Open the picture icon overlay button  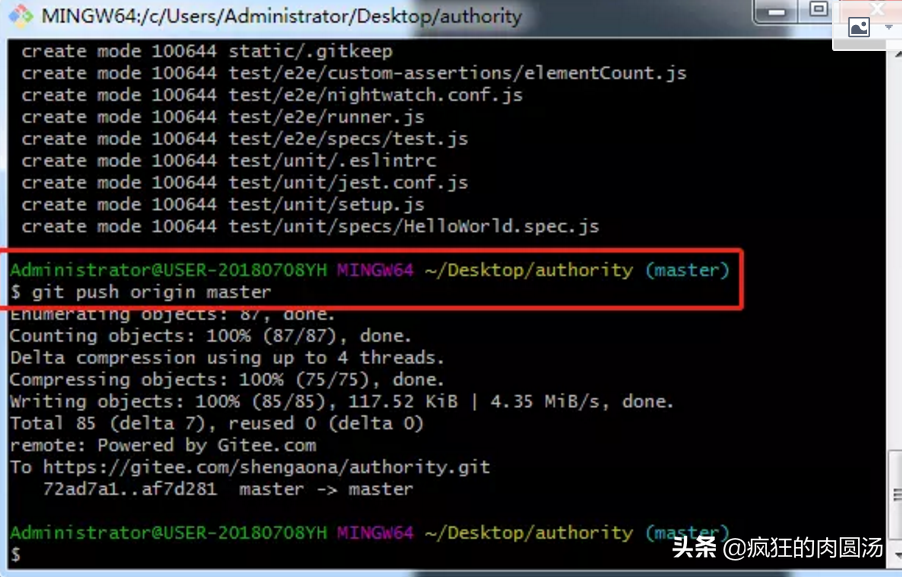click(859, 27)
